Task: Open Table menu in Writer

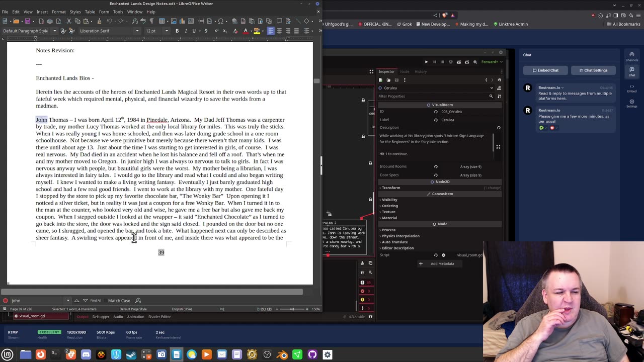Action: tap(90, 12)
